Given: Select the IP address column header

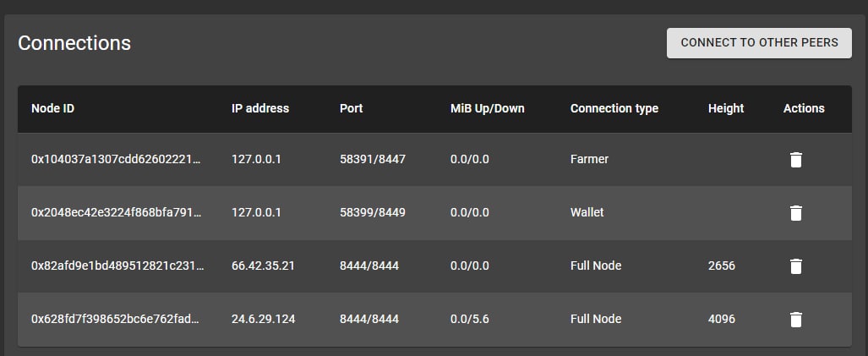Looking at the screenshot, I should coord(260,108).
